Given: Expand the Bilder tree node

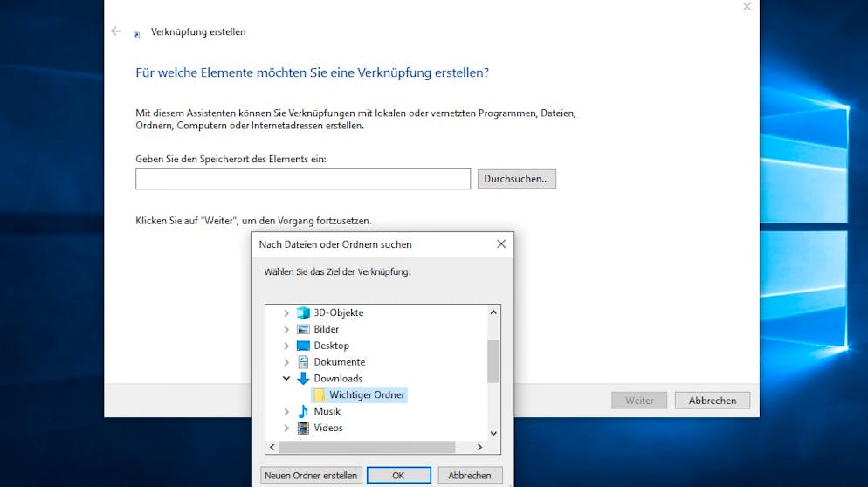Looking at the screenshot, I should [286, 329].
